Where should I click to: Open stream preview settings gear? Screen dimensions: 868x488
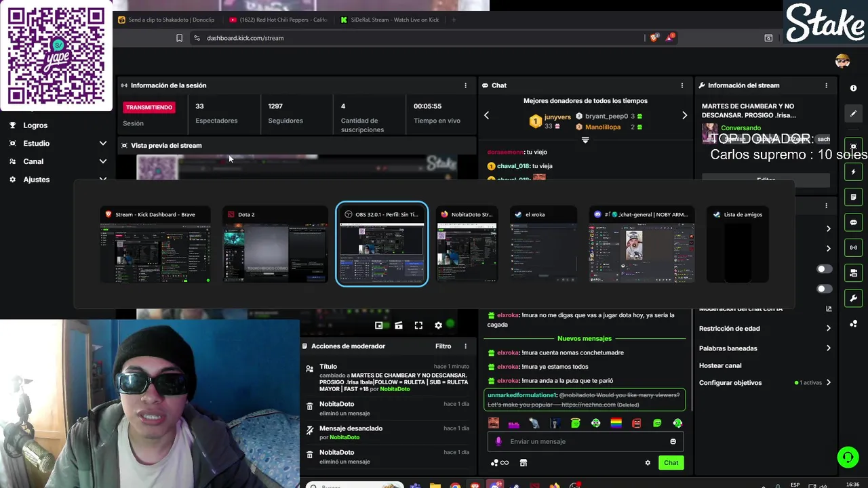click(x=438, y=325)
